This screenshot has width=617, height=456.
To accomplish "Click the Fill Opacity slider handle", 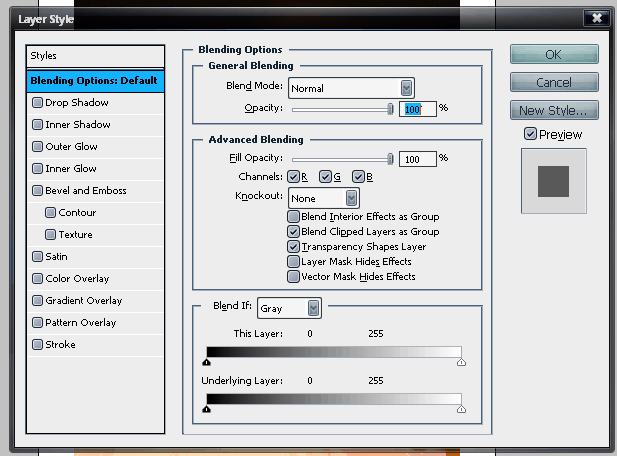I will click(x=390, y=158).
